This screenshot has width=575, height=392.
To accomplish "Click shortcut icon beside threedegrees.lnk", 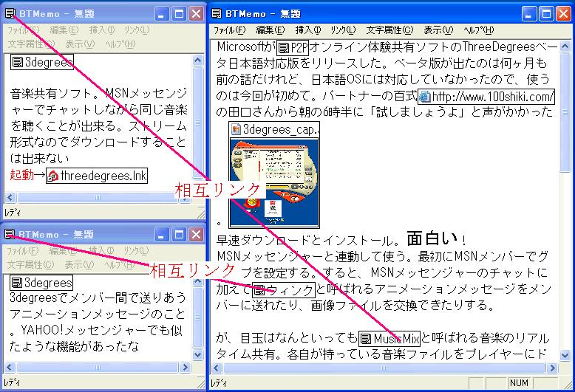I will (x=53, y=176).
